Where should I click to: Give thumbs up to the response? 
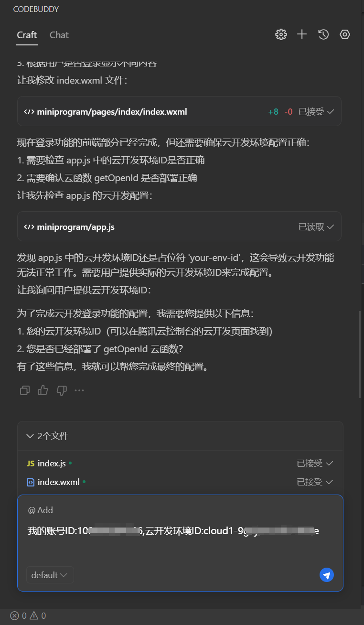43,390
